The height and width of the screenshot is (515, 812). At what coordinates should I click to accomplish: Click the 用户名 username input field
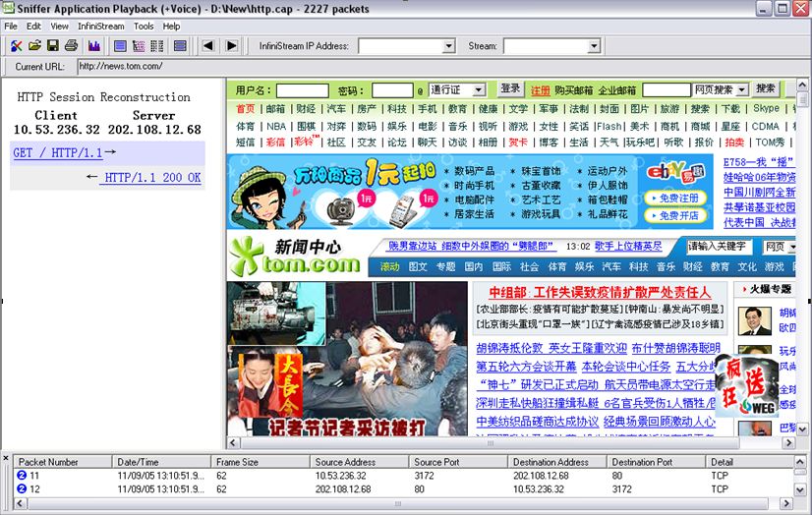[x=303, y=90]
